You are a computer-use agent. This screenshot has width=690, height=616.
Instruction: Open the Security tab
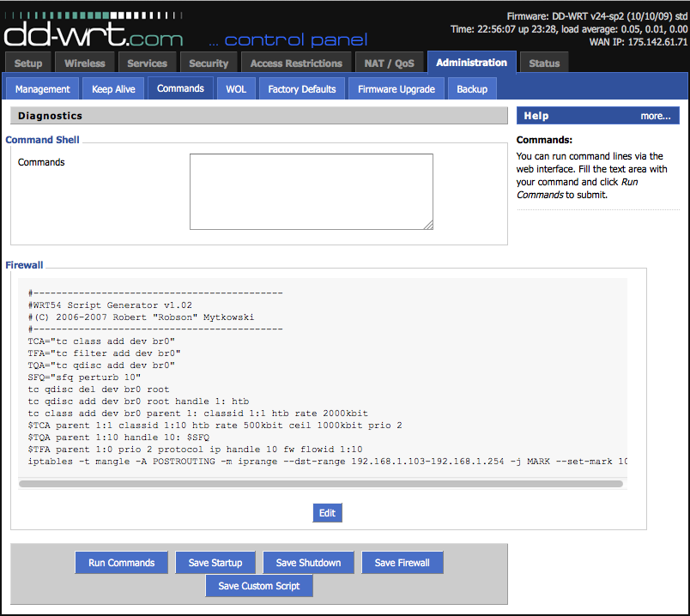tap(209, 62)
